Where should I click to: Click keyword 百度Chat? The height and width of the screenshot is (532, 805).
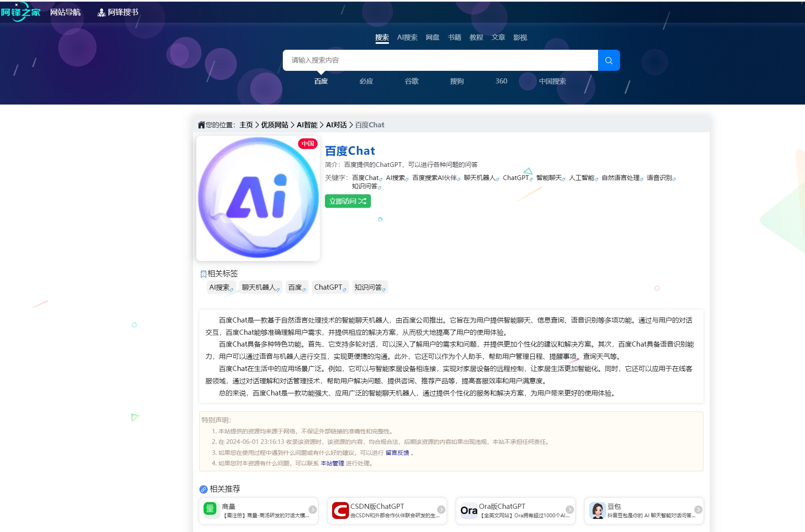366,178
